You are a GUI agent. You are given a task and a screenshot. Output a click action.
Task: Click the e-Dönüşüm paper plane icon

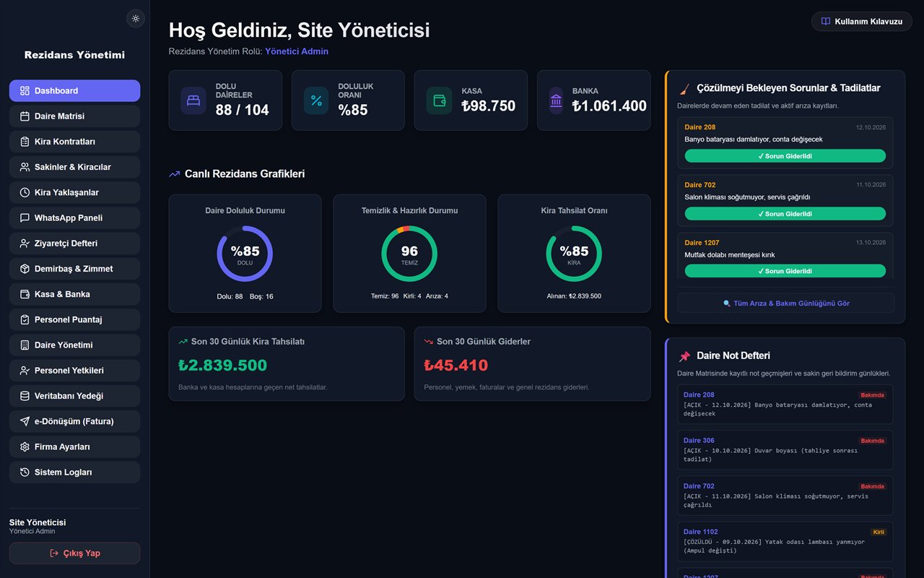coord(25,421)
